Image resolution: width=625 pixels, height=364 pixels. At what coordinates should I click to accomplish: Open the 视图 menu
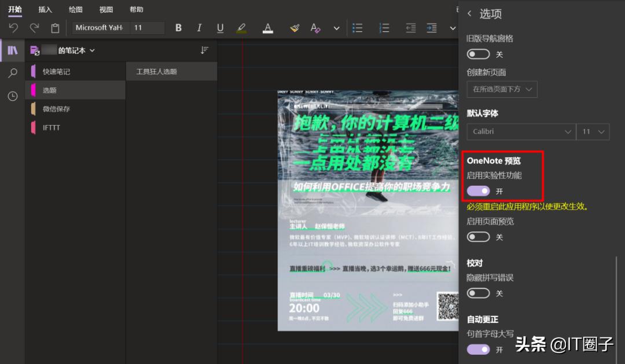pyautogui.click(x=105, y=9)
